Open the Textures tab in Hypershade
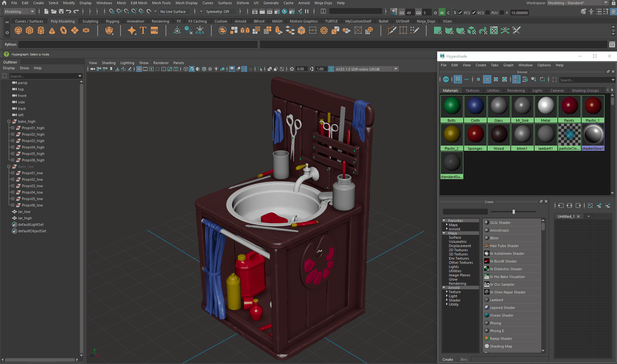This screenshot has height=364, width=617. tap(472, 91)
